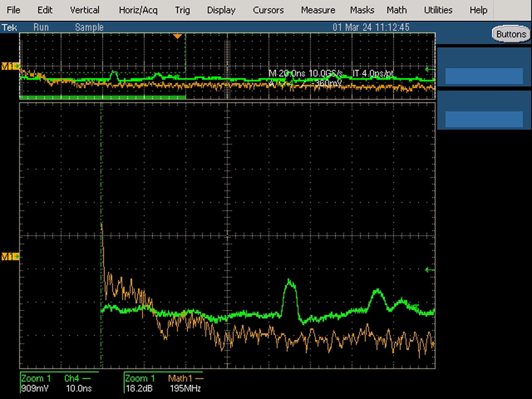Open the Horiz/Acq menu
This screenshot has height=399, width=532.
pos(138,10)
